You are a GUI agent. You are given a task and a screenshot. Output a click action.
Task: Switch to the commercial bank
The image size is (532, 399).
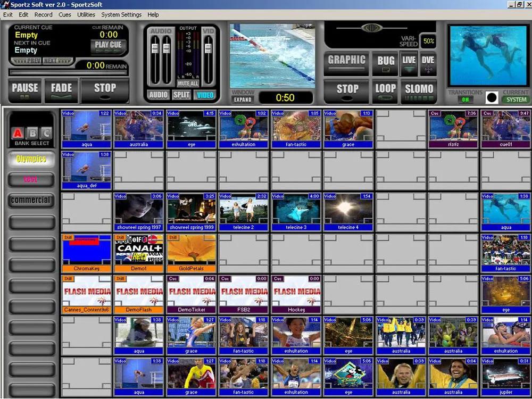click(31, 201)
